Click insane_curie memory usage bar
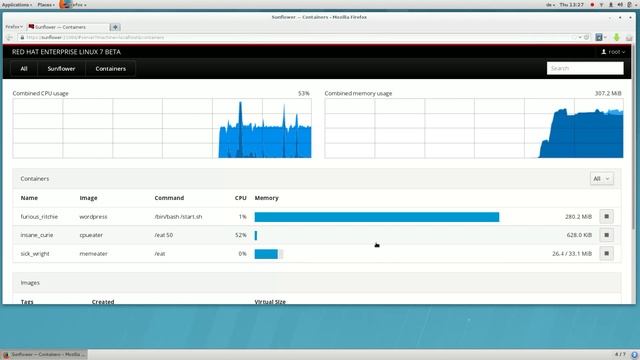640x360 pixels. (256, 235)
